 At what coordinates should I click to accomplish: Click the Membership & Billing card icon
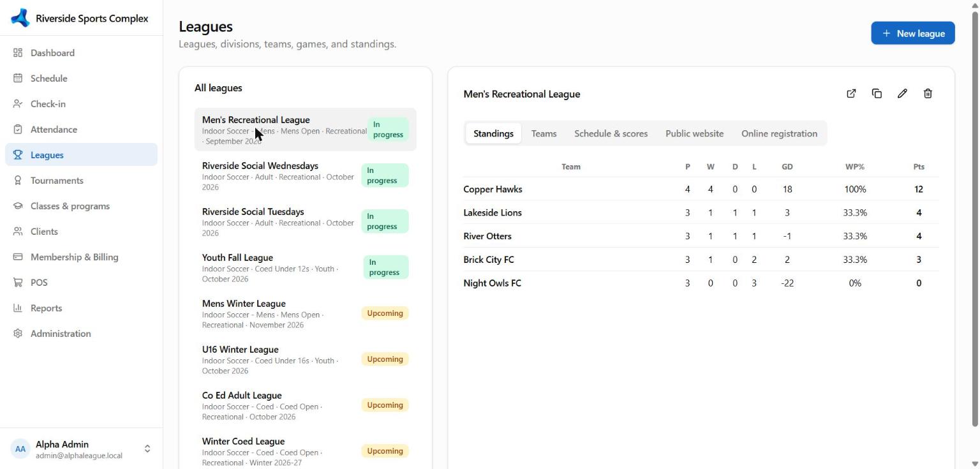18,257
